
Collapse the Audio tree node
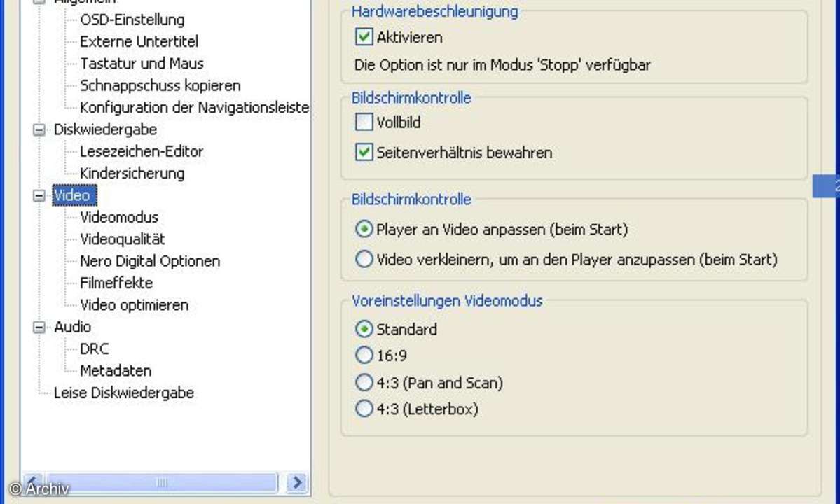(39, 328)
